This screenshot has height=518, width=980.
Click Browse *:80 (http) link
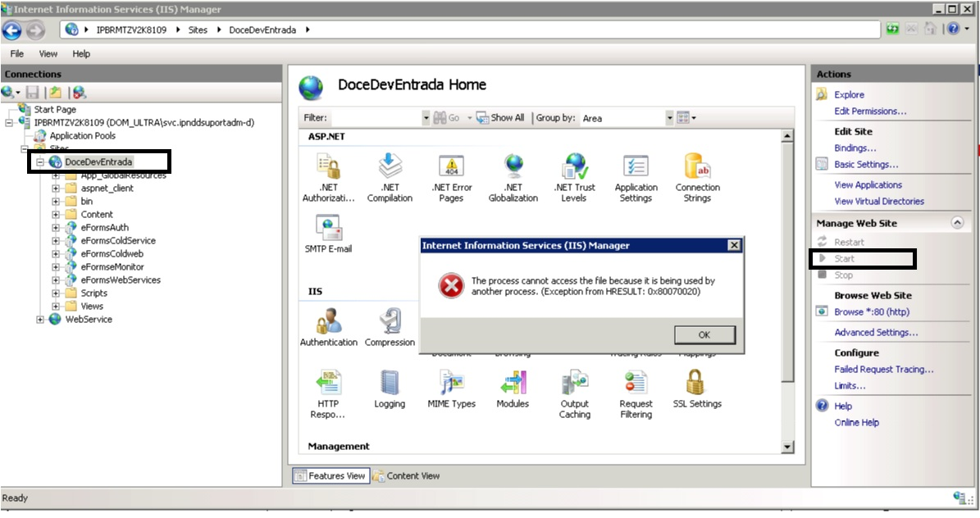coord(871,312)
